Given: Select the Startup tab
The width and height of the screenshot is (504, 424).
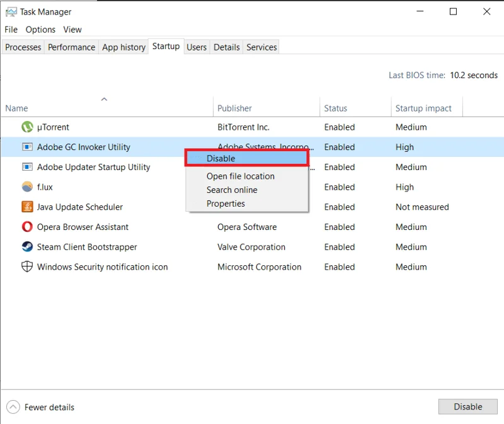Looking at the screenshot, I should [x=166, y=46].
